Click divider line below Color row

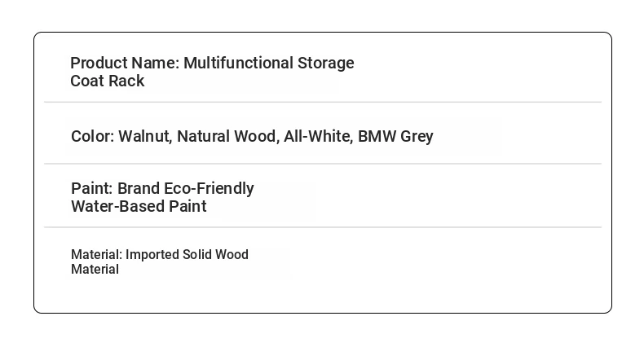[x=323, y=164]
